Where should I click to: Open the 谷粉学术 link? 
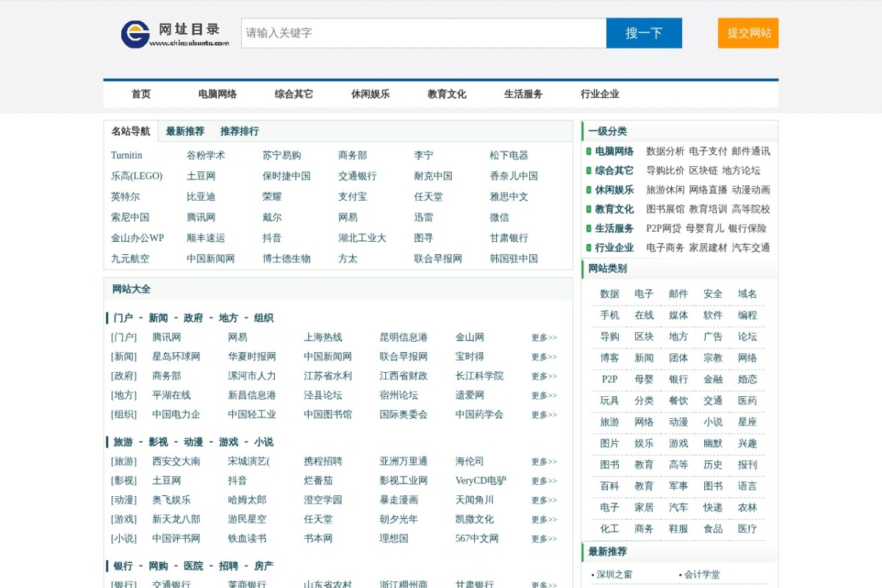[206, 156]
